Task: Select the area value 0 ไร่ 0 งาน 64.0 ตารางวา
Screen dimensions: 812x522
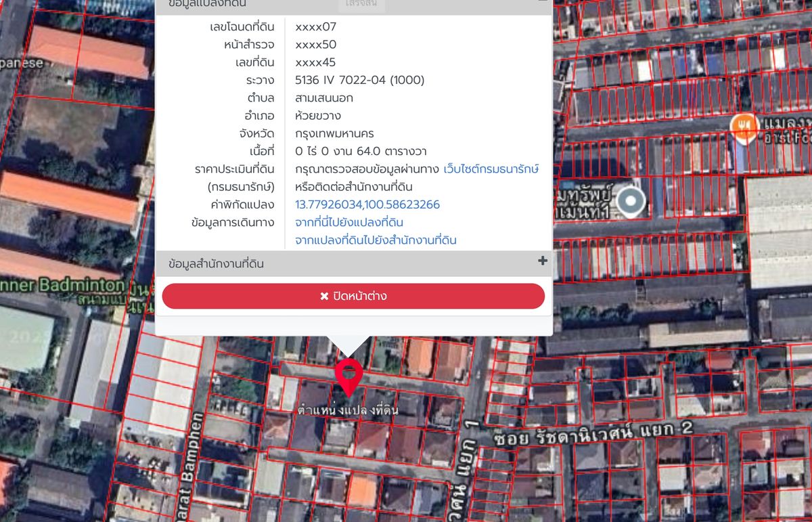Action: 361,151
